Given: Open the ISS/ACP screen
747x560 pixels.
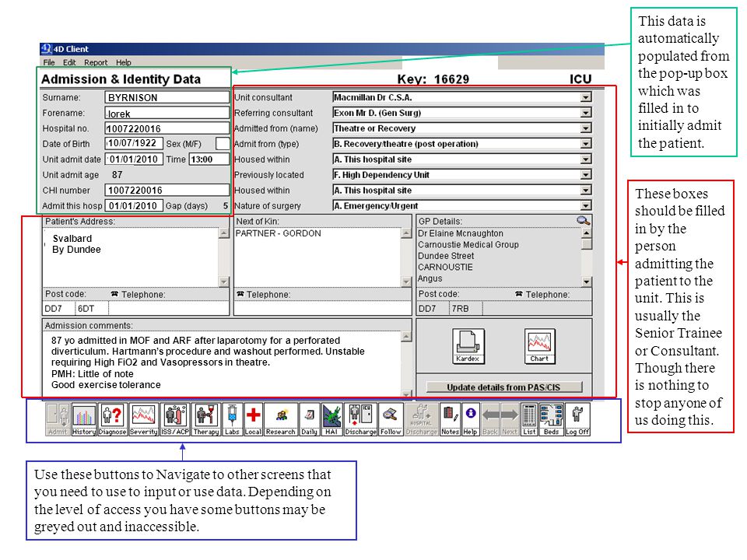Looking at the screenshot, I should [x=175, y=419].
